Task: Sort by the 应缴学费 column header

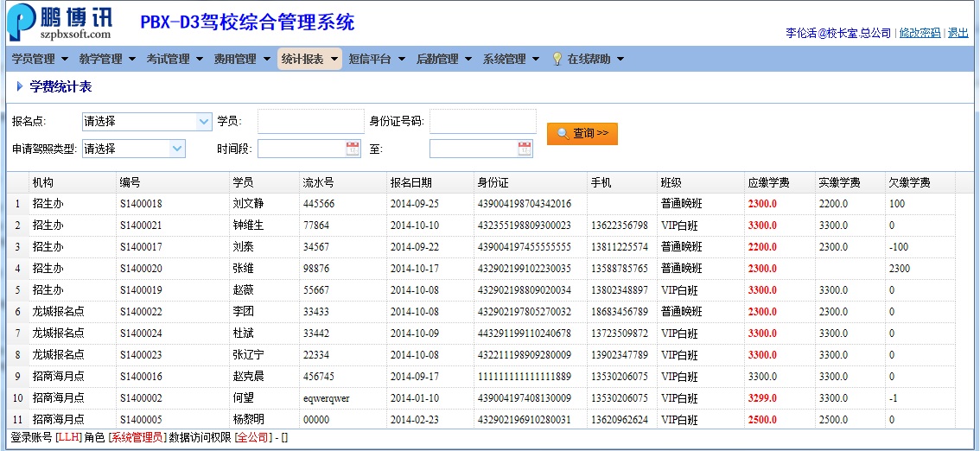Action: (780, 182)
